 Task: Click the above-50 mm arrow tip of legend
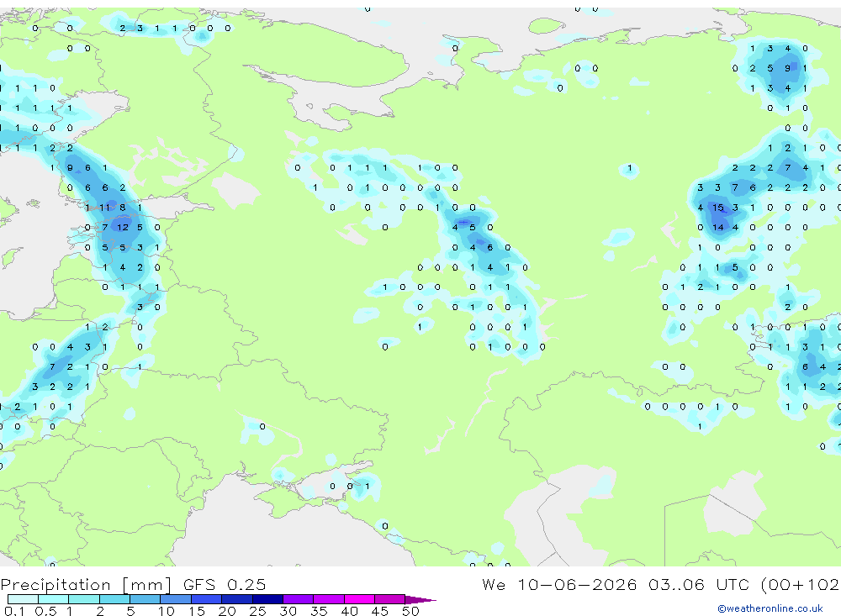420,600
